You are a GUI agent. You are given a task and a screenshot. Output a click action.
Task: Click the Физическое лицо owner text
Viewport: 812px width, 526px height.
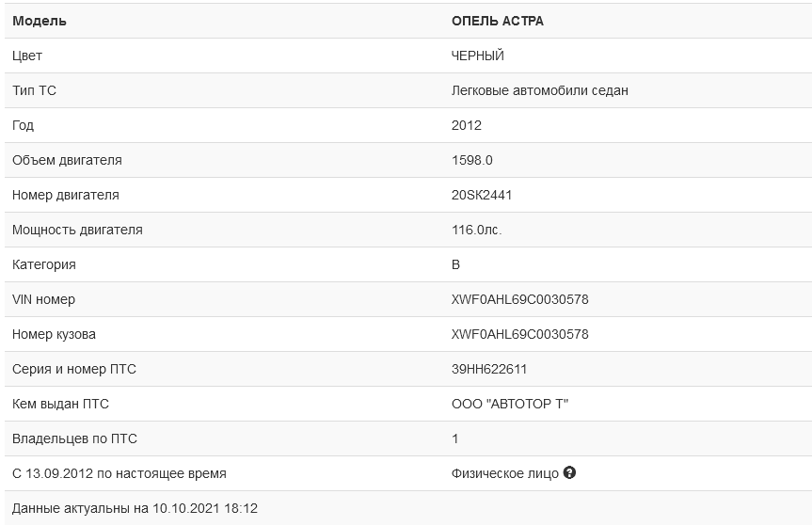pyautogui.click(x=505, y=473)
